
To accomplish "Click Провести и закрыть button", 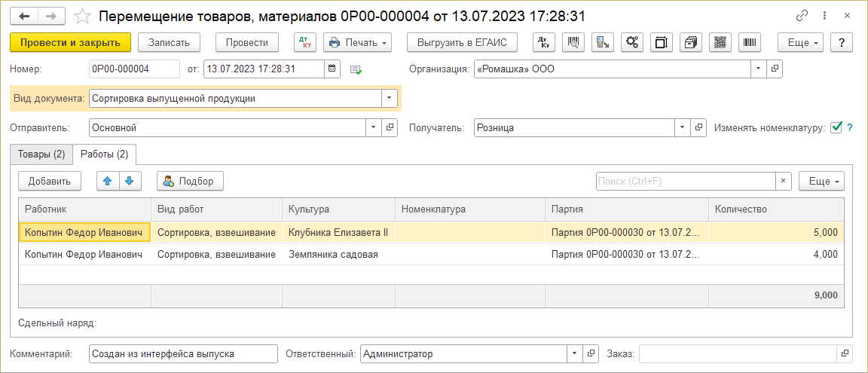I will (x=71, y=43).
